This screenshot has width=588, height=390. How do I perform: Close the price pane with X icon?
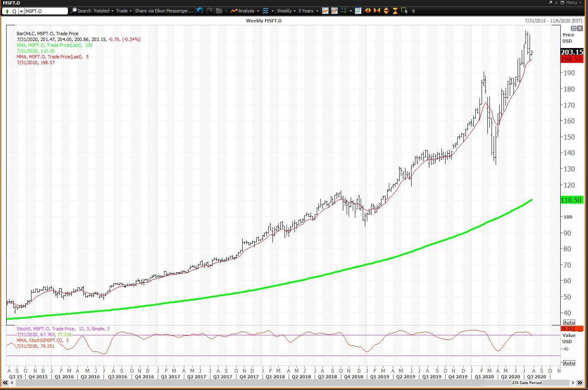(580, 28)
